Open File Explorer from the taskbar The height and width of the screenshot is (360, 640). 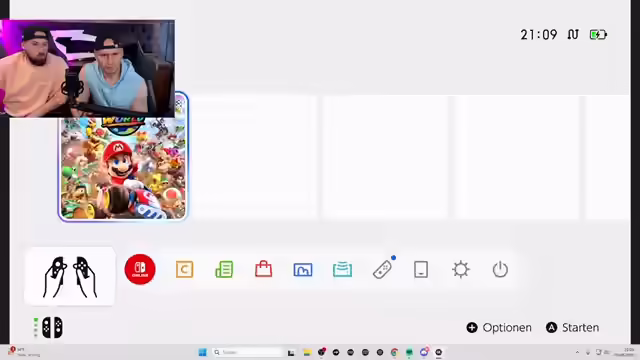[x=307, y=352]
